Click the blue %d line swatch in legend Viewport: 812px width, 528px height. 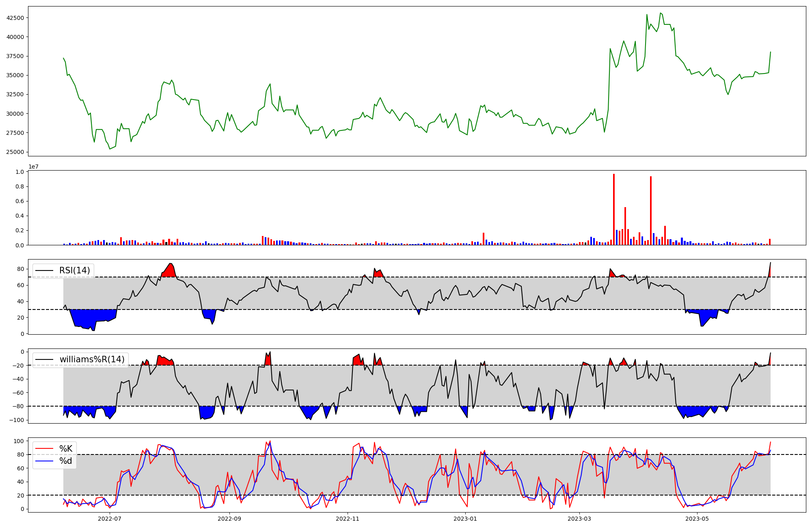pyautogui.click(x=44, y=461)
